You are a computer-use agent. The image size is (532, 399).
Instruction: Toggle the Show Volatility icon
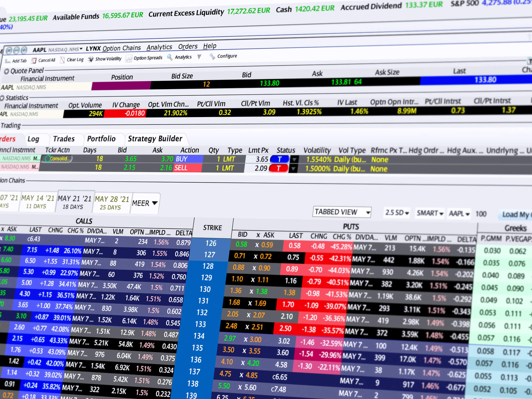point(91,59)
